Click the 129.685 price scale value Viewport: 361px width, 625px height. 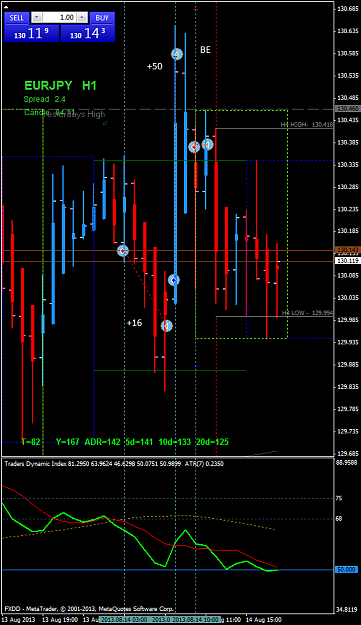(347, 453)
